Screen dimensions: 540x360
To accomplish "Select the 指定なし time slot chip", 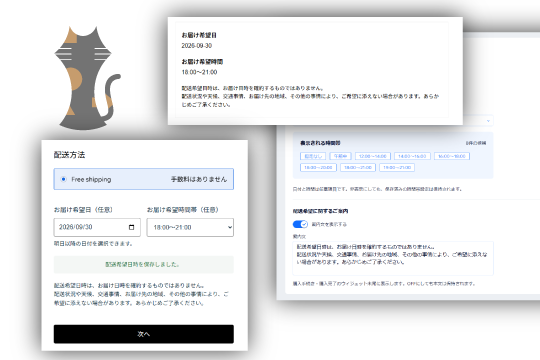I will pyautogui.click(x=313, y=156).
